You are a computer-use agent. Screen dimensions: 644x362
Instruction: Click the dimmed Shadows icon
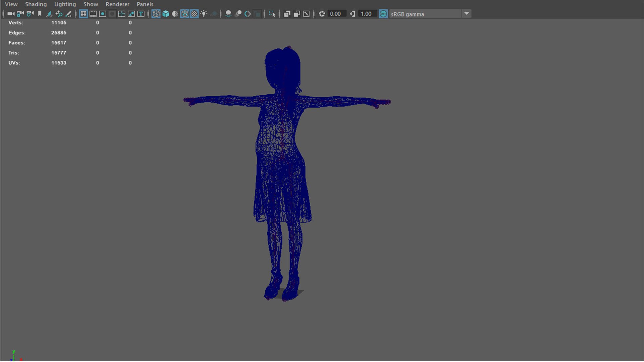(x=214, y=14)
